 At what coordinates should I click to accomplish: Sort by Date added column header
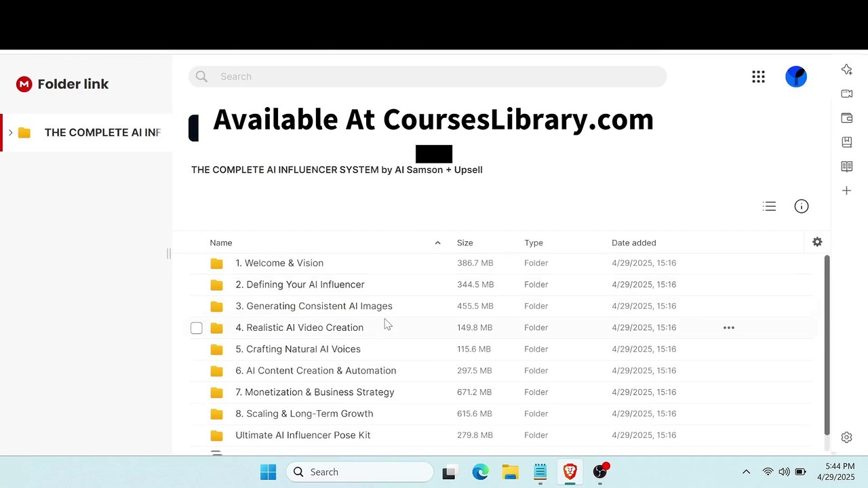click(634, 243)
